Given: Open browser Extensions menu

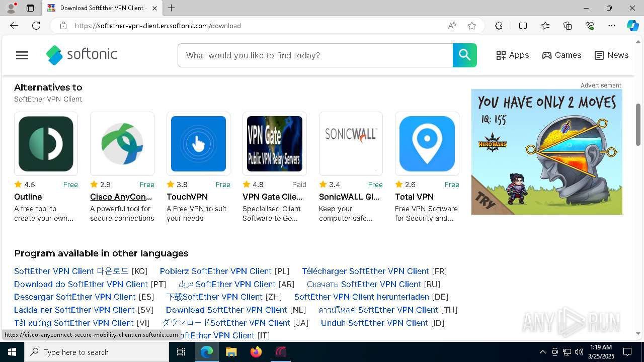Looking at the screenshot, I should click(499, 26).
